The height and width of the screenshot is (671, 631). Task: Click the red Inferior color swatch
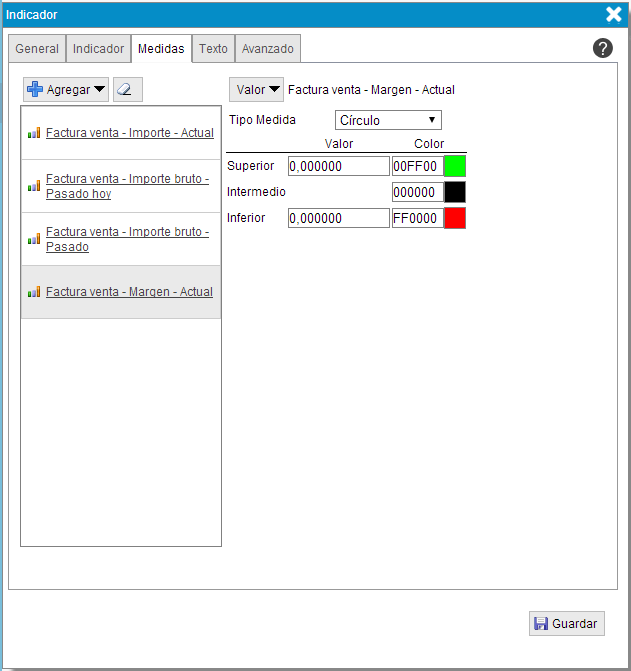pyautogui.click(x=455, y=218)
